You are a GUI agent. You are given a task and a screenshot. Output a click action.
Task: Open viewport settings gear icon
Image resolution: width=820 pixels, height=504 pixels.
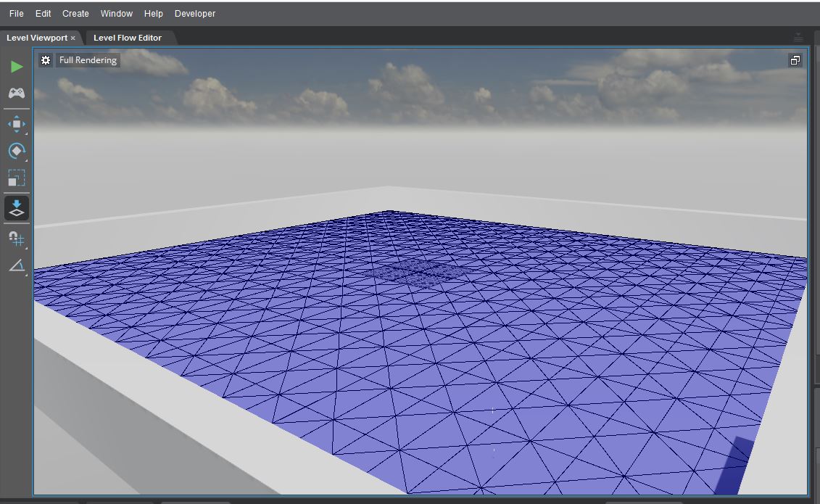coord(46,60)
